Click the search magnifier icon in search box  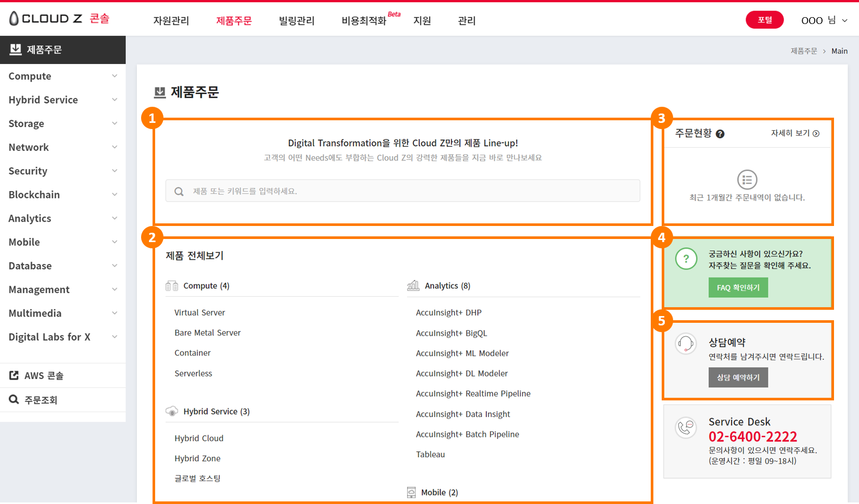click(x=179, y=192)
